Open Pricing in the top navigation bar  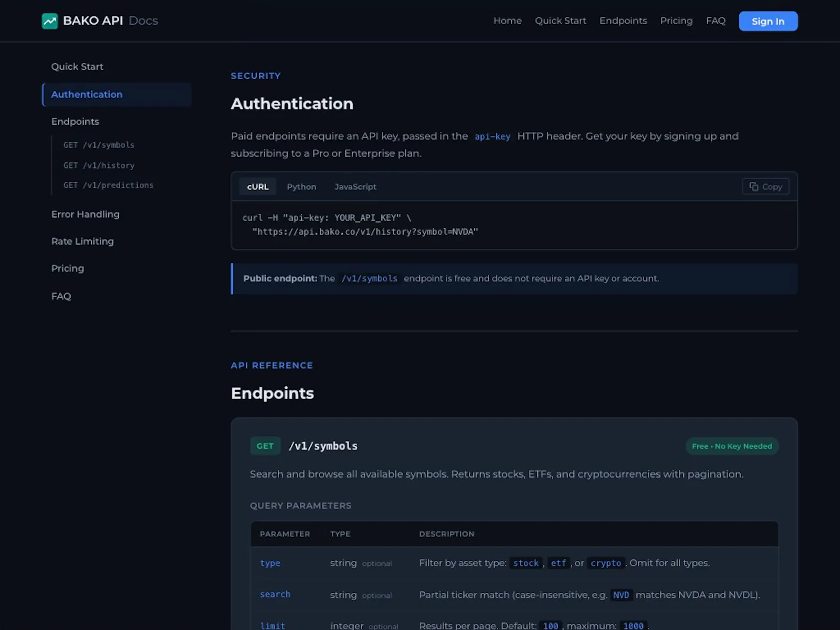coord(676,21)
